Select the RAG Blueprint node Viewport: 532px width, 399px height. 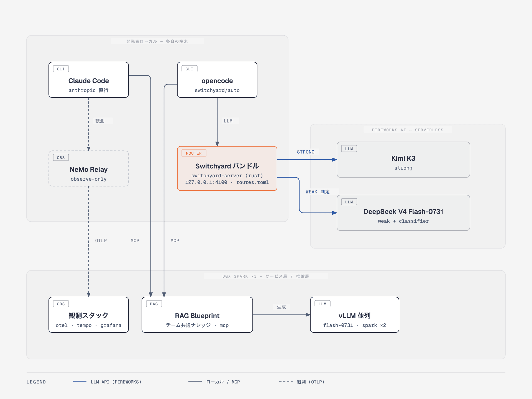(197, 315)
